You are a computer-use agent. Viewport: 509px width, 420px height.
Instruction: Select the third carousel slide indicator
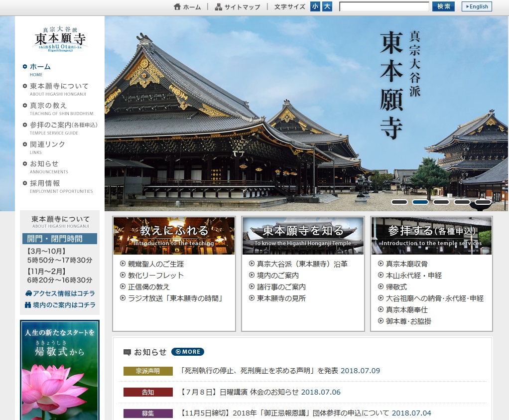(441, 202)
